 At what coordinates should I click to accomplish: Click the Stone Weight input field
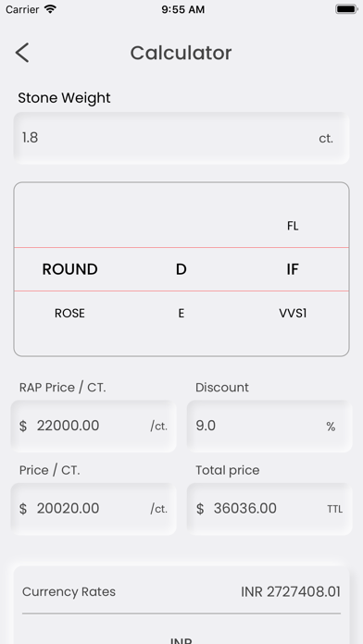tap(181, 139)
